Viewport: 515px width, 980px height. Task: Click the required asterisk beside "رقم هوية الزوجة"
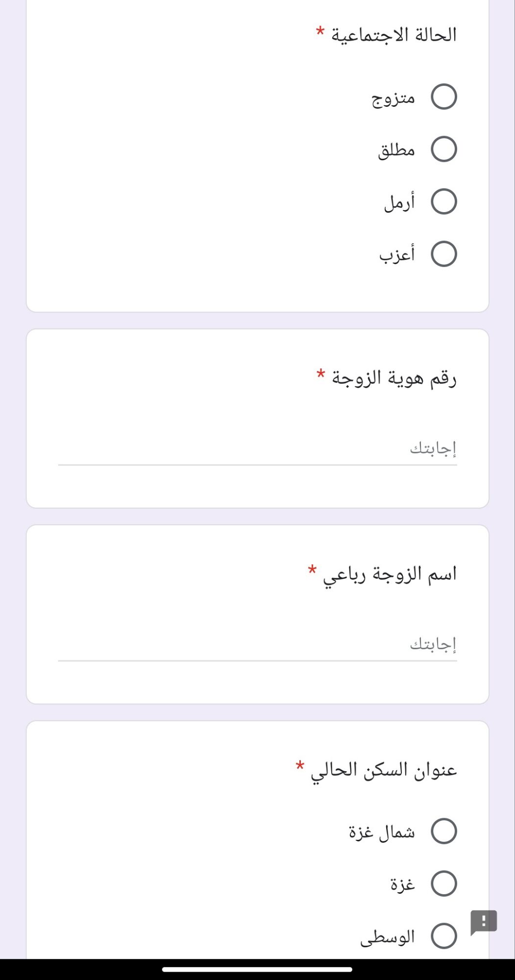click(321, 375)
